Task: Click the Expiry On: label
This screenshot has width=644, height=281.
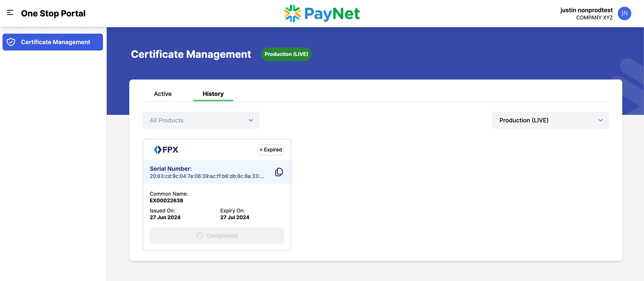Action: (233, 211)
